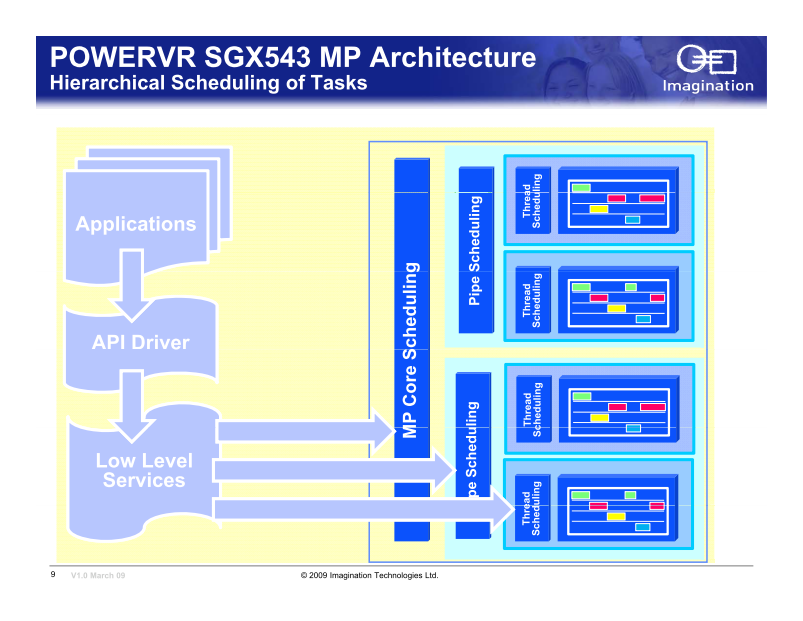
Task: Click the MP Core Scheduling vertical bar
Action: coord(412,349)
